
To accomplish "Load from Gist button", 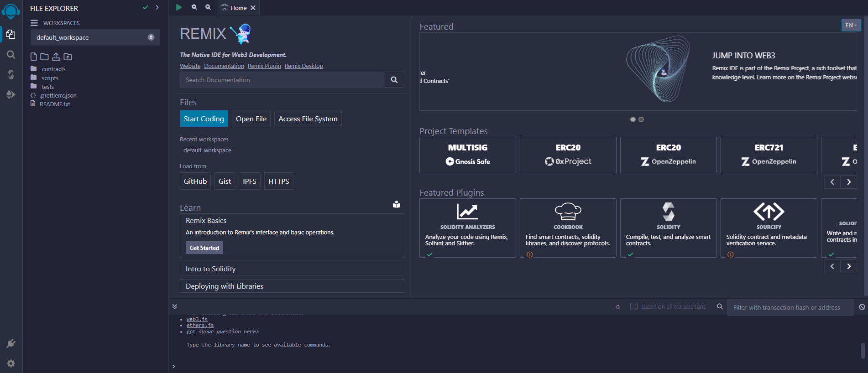I will pyautogui.click(x=225, y=181).
